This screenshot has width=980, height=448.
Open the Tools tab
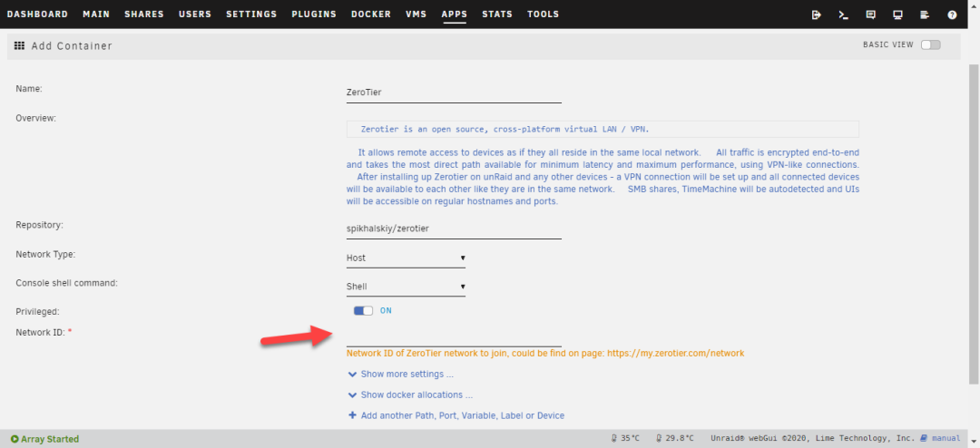click(544, 15)
